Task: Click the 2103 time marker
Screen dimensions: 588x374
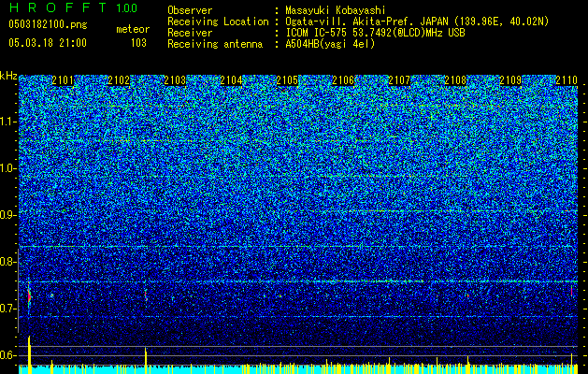Action: tap(175, 80)
